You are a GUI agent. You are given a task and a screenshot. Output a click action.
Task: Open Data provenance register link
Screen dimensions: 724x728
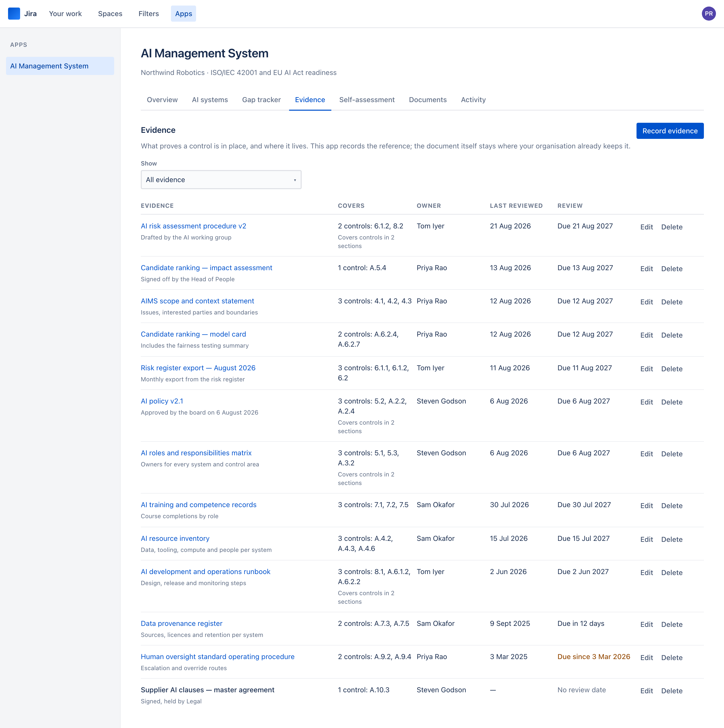coord(182,623)
